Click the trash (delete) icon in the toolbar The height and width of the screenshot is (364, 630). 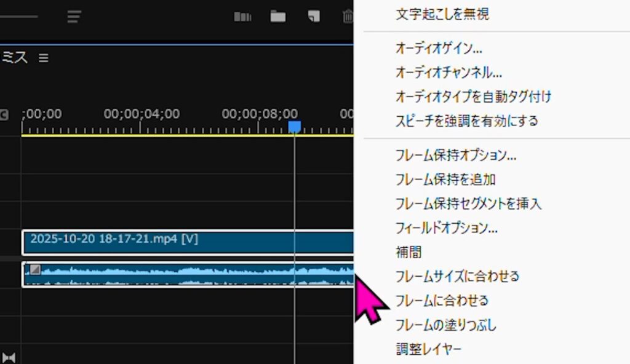click(x=348, y=17)
